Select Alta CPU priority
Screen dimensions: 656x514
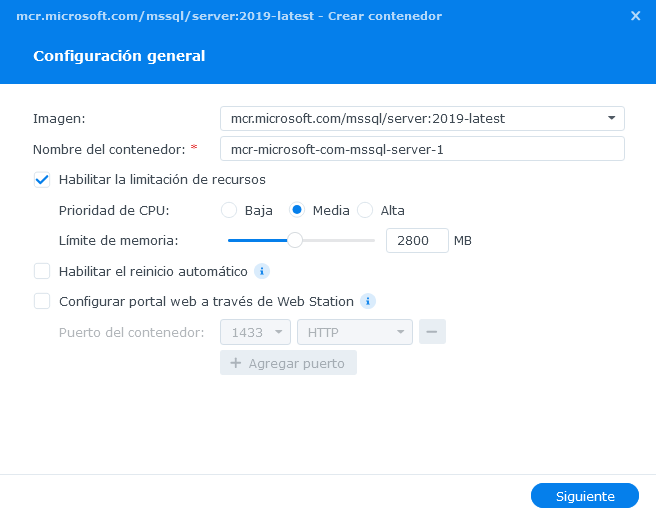(365, 210)
